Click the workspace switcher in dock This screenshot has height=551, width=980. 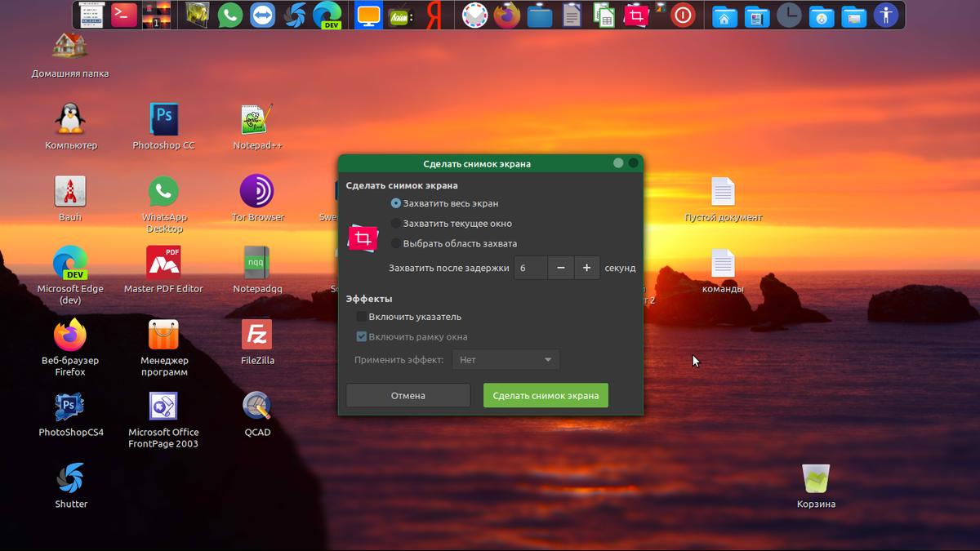click(156, 15)
